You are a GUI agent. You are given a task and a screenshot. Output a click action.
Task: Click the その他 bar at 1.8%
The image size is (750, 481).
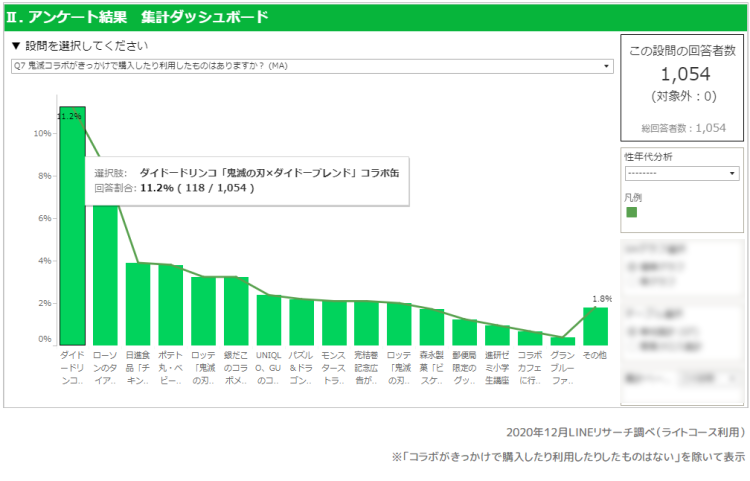coord(595,326)
